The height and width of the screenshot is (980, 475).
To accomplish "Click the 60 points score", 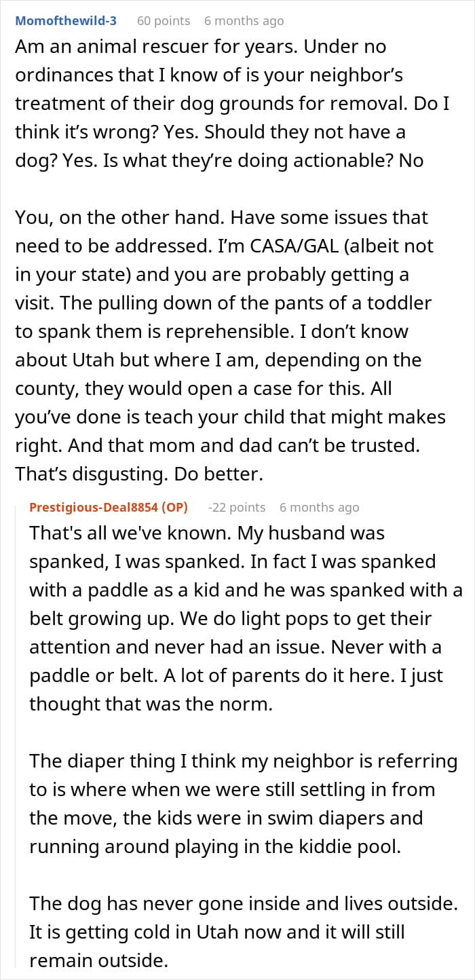I will tap(164, 20).
